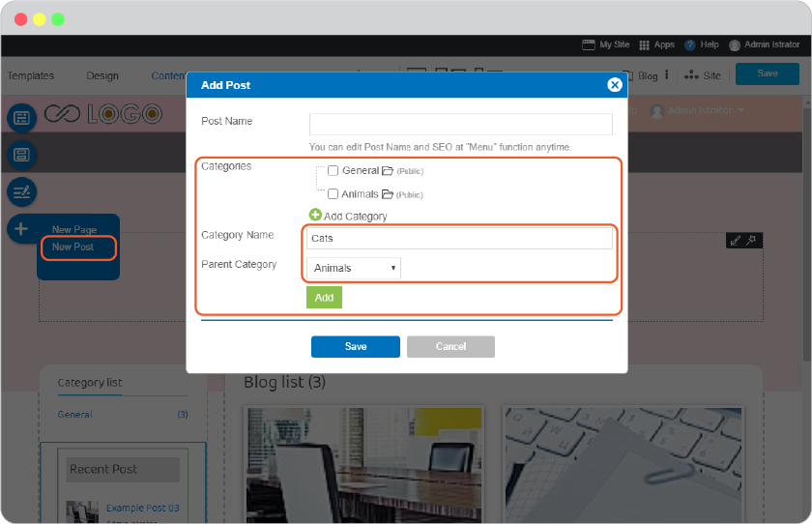Click the green Add button

tap(324, 298)
